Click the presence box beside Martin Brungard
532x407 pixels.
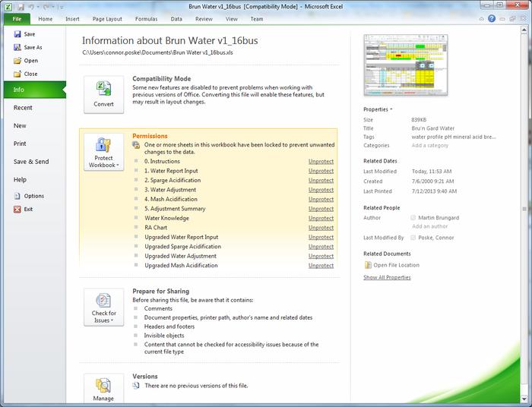click(x=413, y=218)
